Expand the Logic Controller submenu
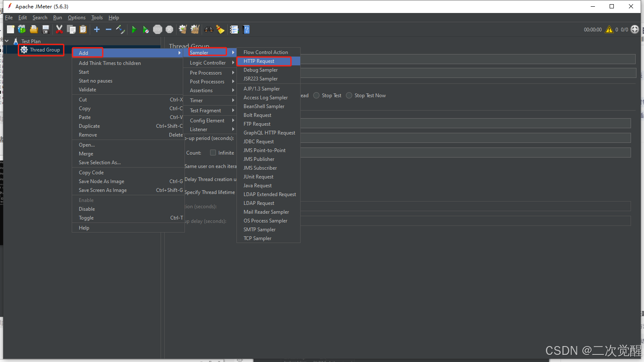The height and width of the screenshot is (362, 644). click(x=210, y=62)
